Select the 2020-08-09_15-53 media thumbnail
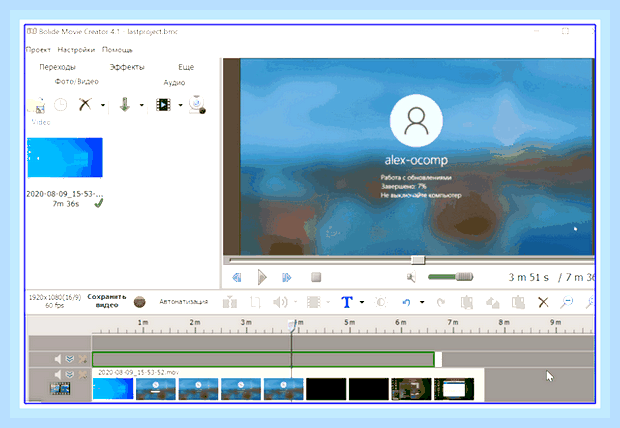Screen dimensions: 620x428 click(65, 157)
